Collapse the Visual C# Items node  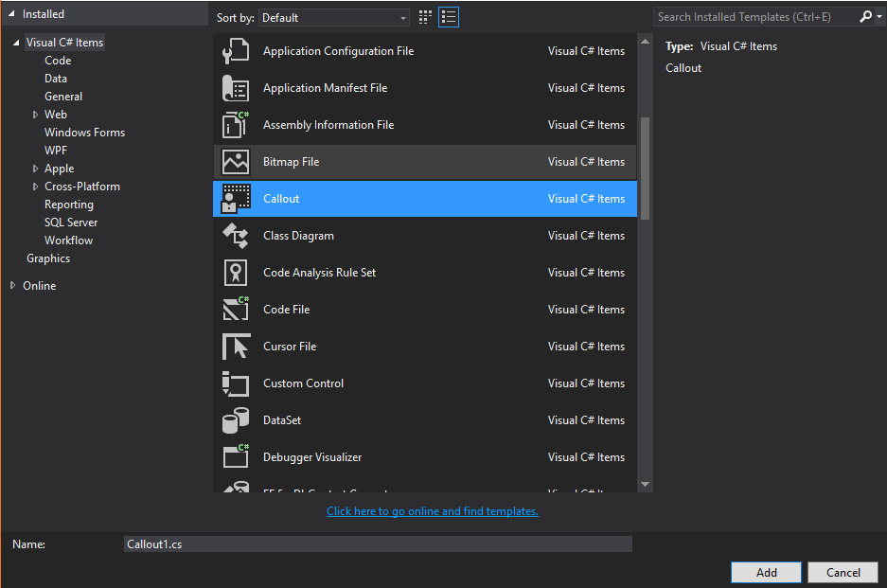tap(16, 44)
